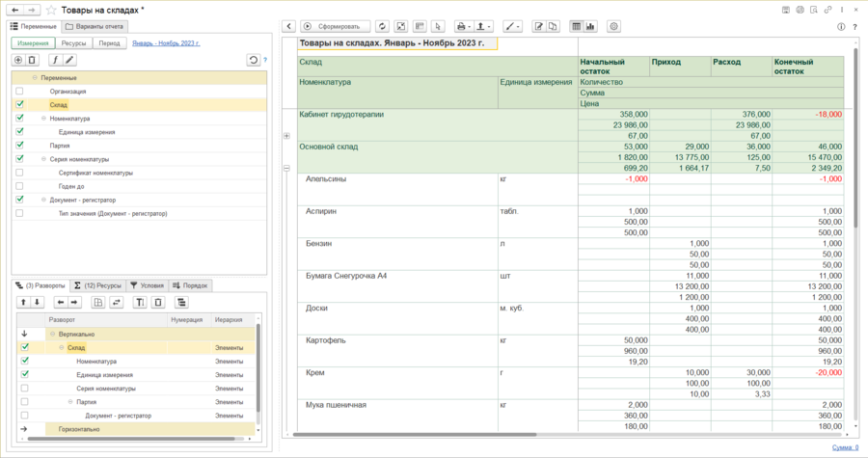Open the Условия tab
868x458 pixels.
click(147, 285)
